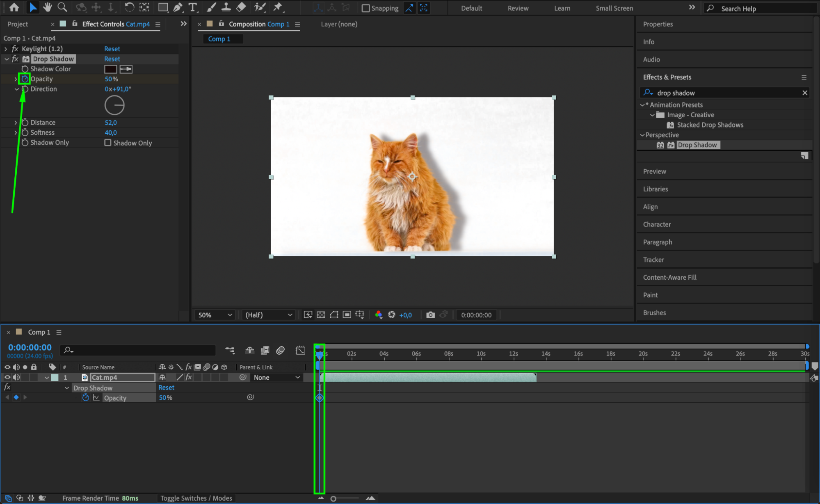Click Toggle Switches / Modes button

click(x=196, y=498)
